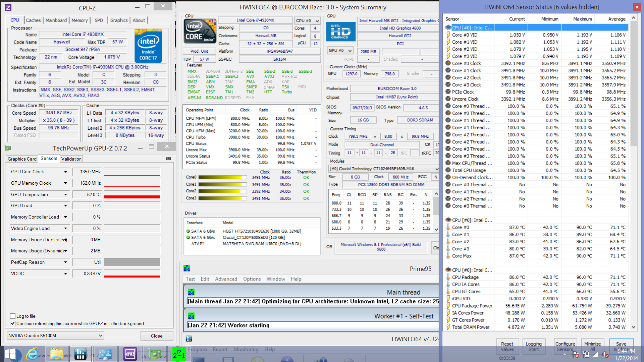Click the Reset Values button in Sensor Status
This screenshot has width=644, height=362.
click(507, 346)
